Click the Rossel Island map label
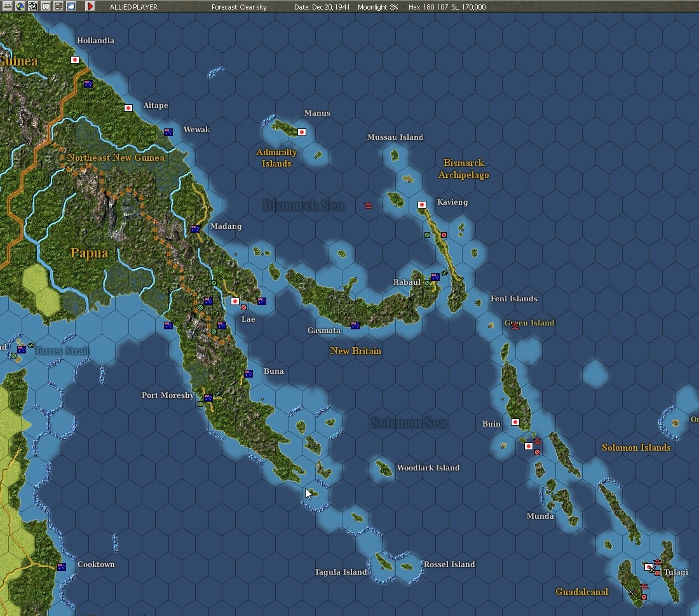 click(x=449, y=565)
